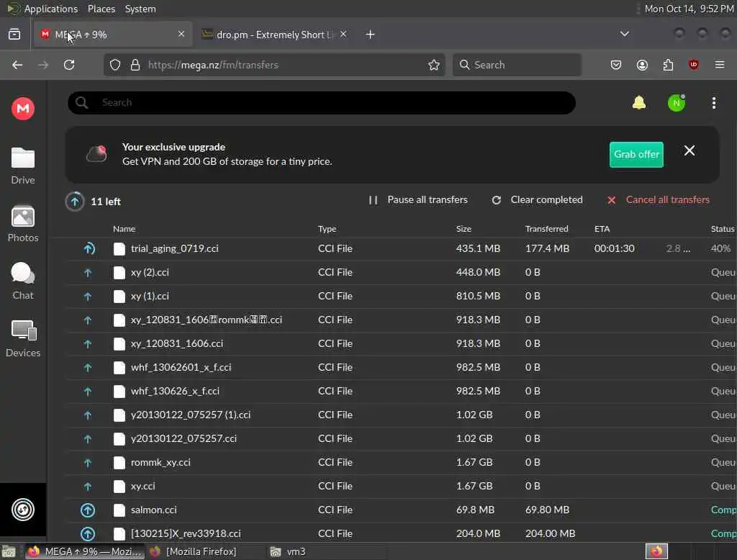Select the trial_aging_0719.cci transfer row

400,249
